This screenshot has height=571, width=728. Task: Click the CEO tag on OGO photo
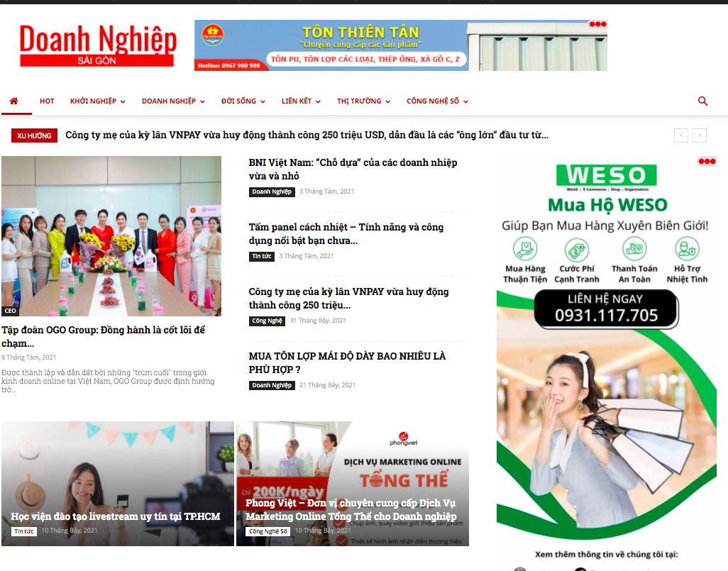tap(10, 311)
